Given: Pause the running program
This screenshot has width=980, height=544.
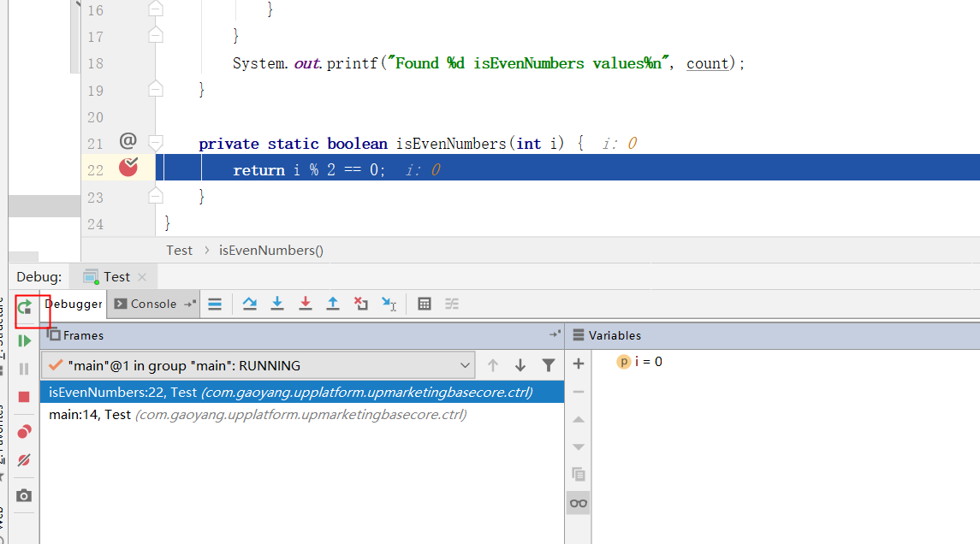Looking at the screenshot, I should [x=24, y=369].
